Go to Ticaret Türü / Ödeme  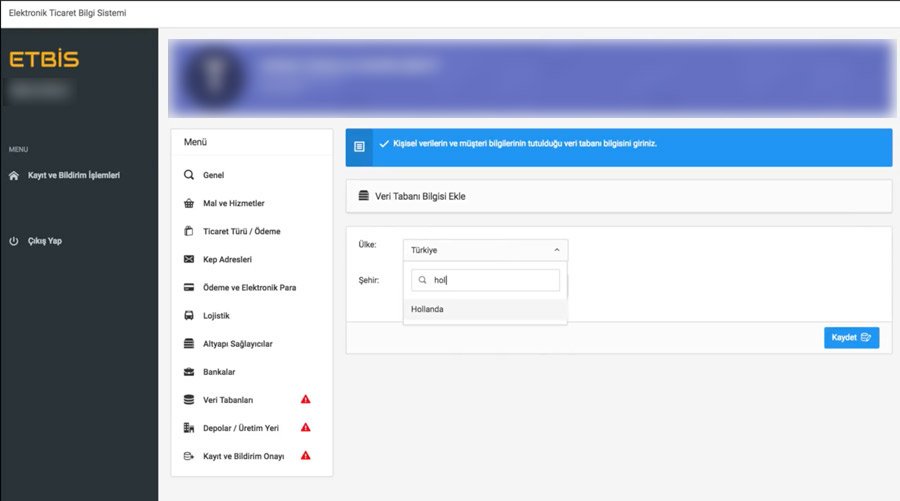tap(242, 231)
